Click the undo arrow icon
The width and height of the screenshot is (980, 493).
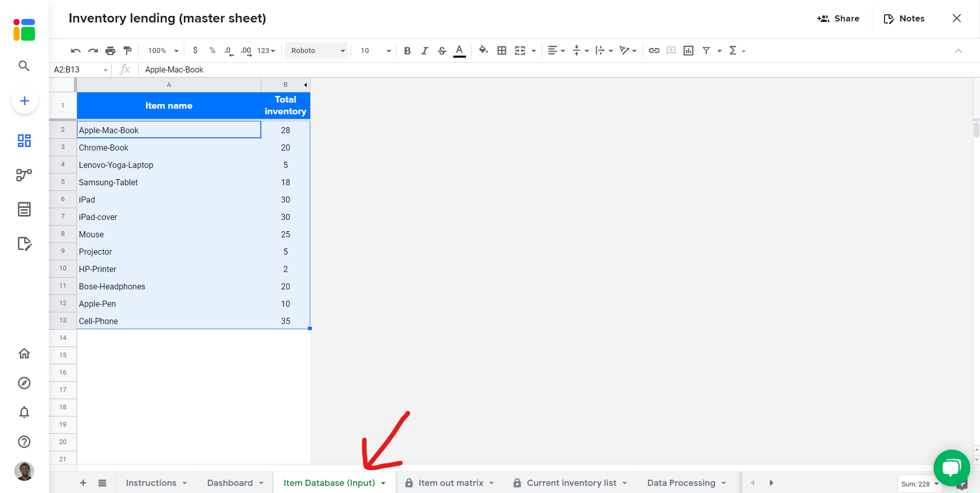tap(76, 51)
